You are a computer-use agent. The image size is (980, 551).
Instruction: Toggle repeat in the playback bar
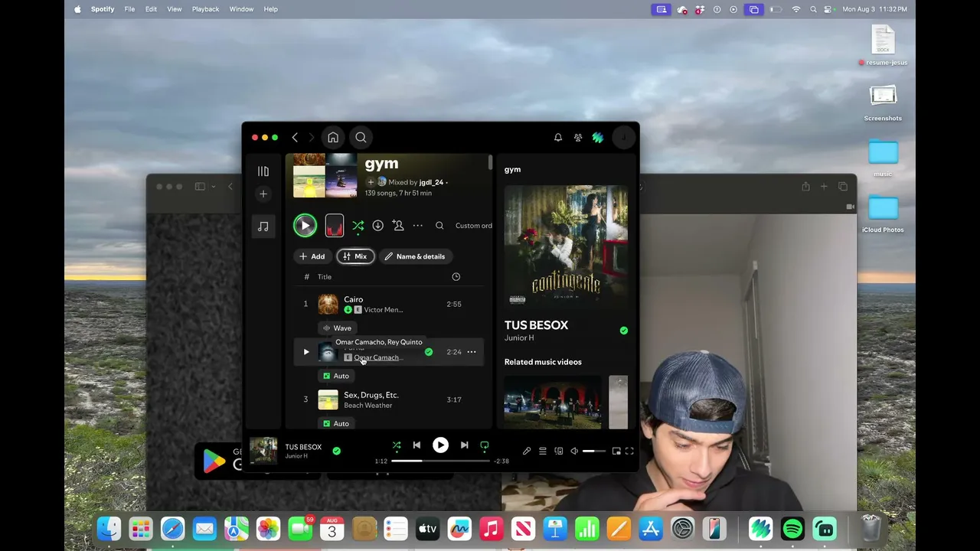click(485, 445)
